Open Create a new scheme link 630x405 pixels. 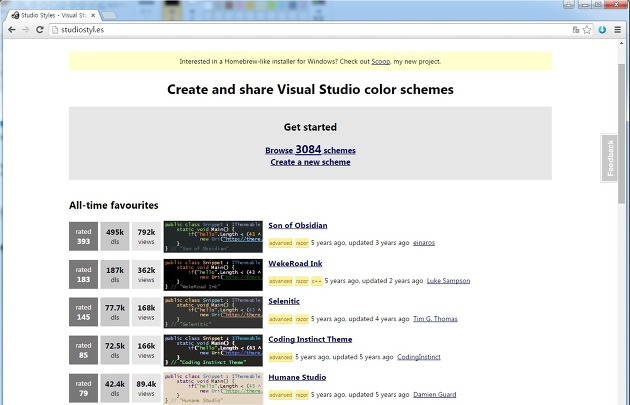coord(310,162)
